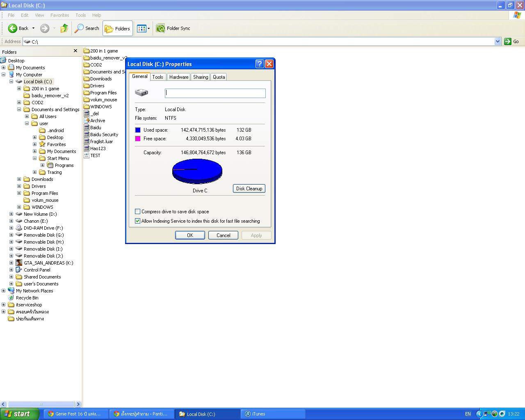
Task: Launch Folder Sync from toolbar
Action: (x=173, y=28)
